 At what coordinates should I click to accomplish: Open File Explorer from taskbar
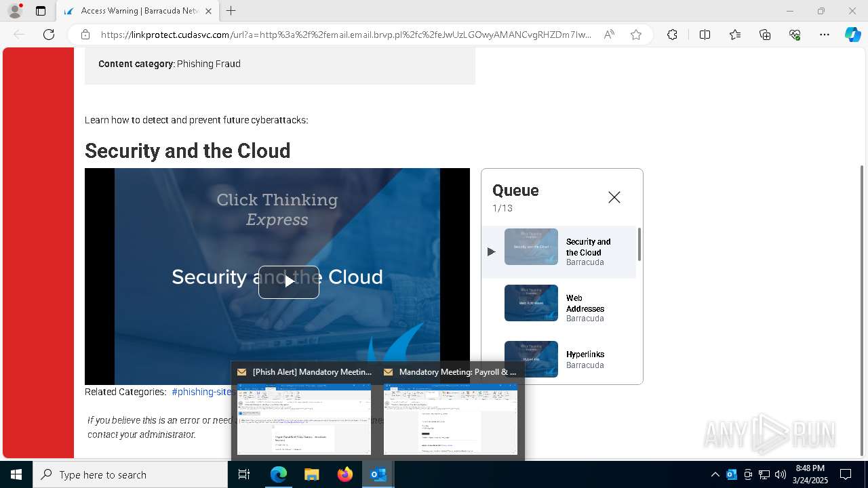(311, 474)
